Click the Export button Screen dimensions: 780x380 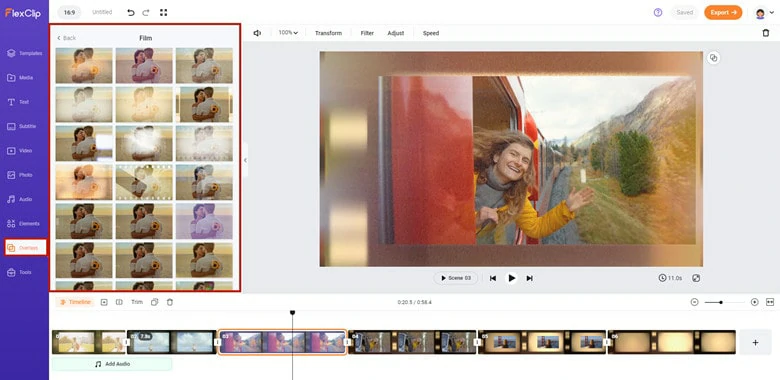click(x=723, y=12)
